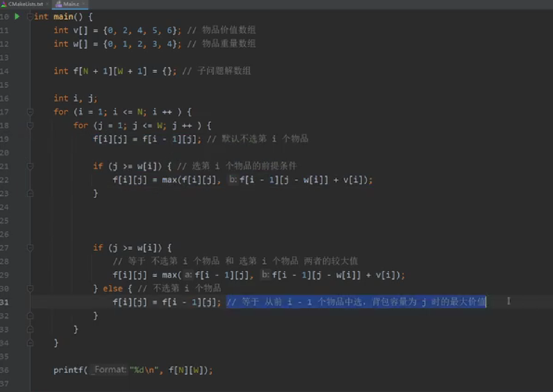Click the 'f[N + 1][W + 1]' declaration
This screenshot has width=553, height=392.
[110, 71]
